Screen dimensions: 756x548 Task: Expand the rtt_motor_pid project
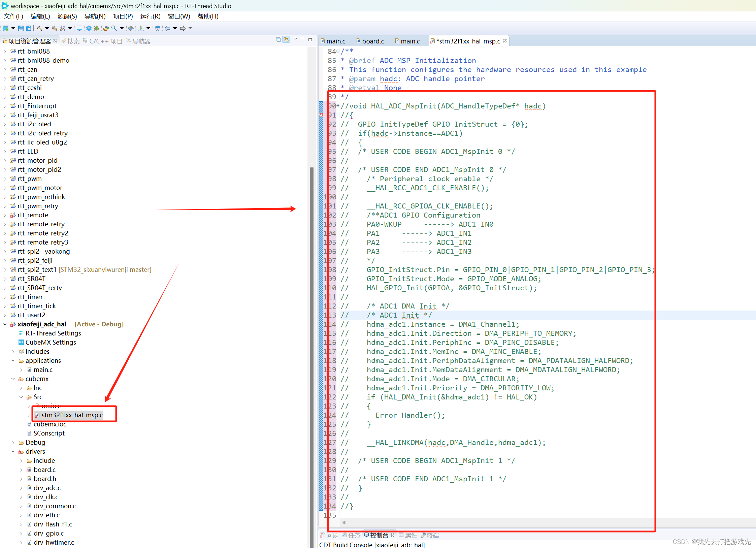[5, 161]
